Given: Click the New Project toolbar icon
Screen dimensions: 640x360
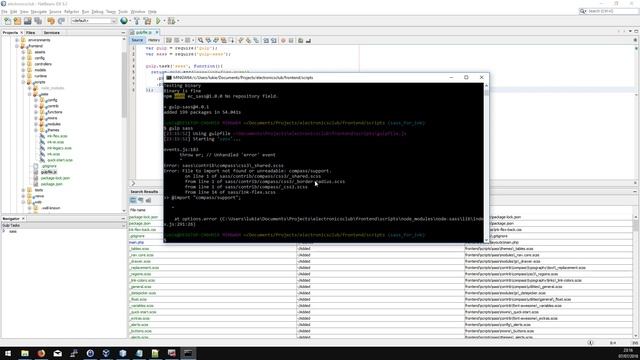Looking at the screenshot, I should [18, 21].
